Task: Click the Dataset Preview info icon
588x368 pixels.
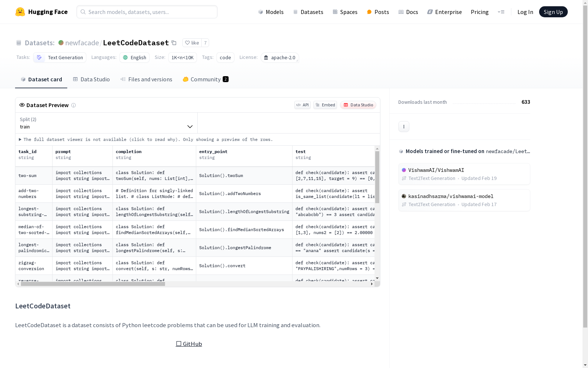Action: (73, 105)
